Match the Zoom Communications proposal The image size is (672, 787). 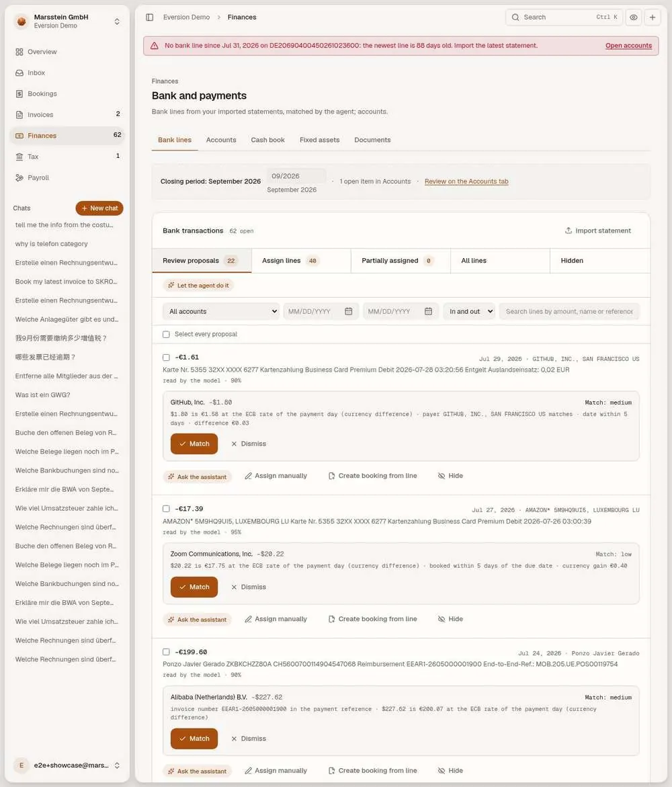194,587
